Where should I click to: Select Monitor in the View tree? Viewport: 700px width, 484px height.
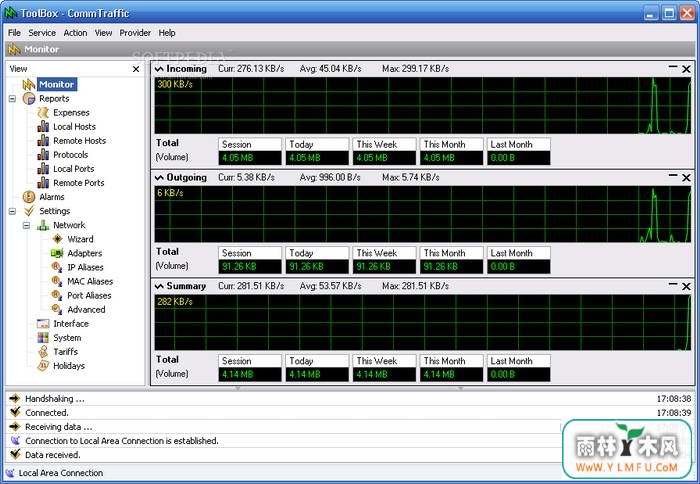56,84
